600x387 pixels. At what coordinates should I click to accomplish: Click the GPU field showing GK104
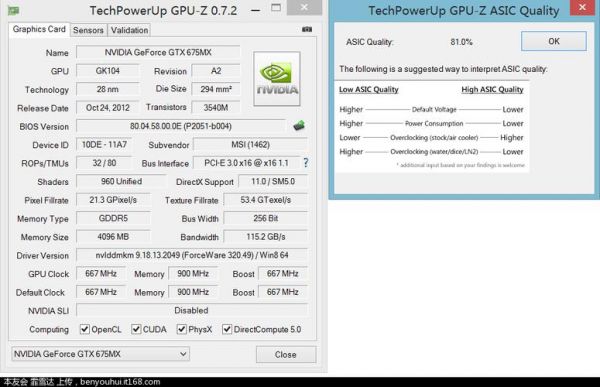click(108, 71)
